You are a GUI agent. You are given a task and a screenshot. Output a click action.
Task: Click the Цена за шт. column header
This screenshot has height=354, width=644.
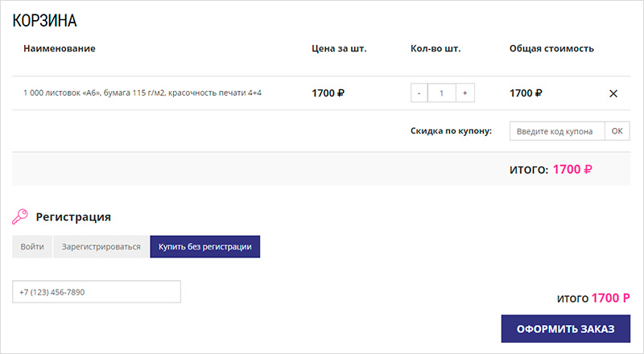pos(339,48)
